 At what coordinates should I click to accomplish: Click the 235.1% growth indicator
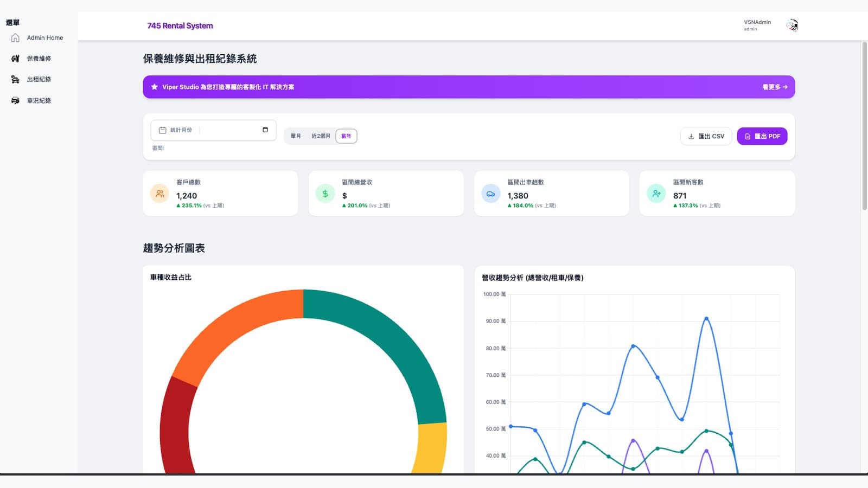(x=189, y=206)
